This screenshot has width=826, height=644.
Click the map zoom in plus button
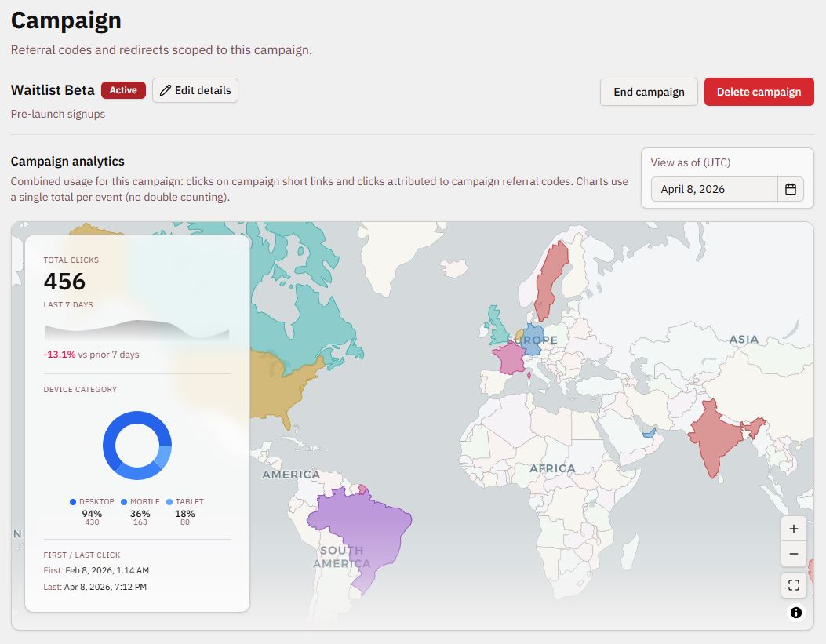coord(793,529)
